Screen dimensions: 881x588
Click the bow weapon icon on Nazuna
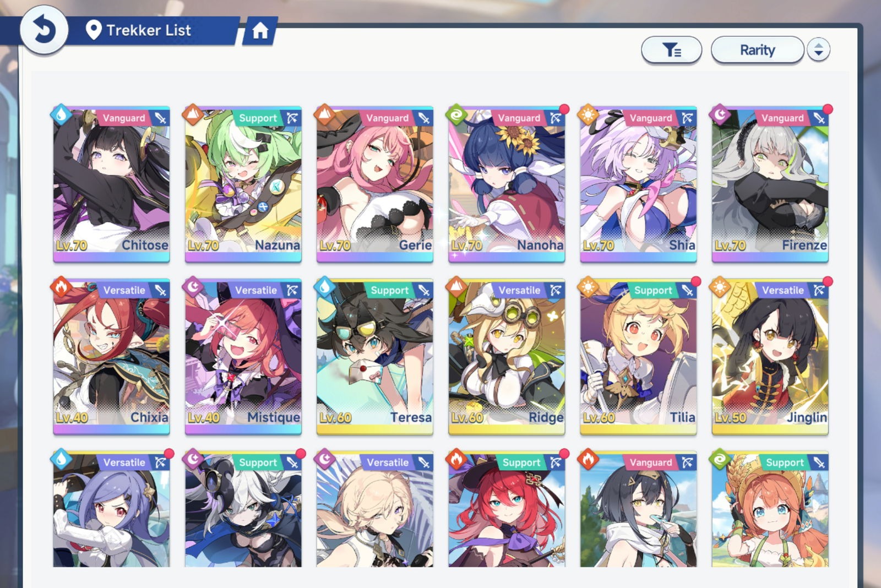(x=292, y=118)
